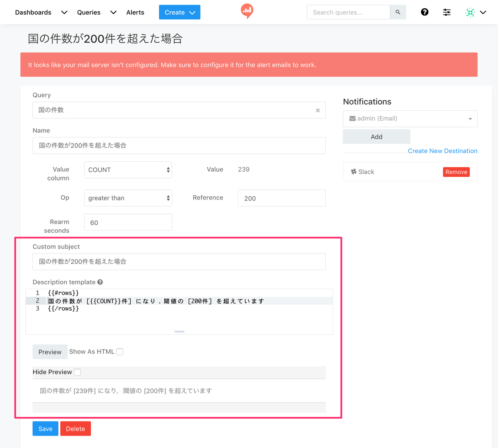
Task: Open the help question mark icon
Action: coord(425,12)
